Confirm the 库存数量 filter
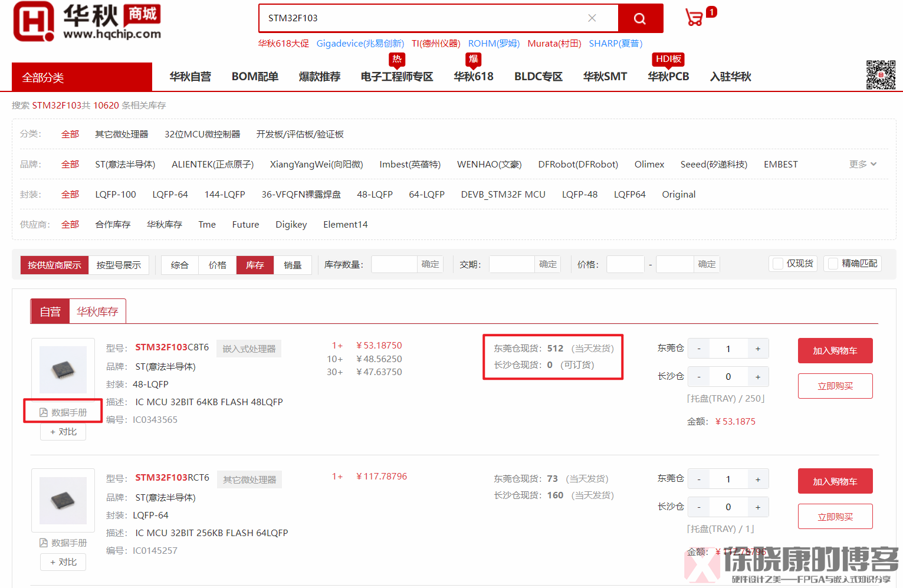 430,264
